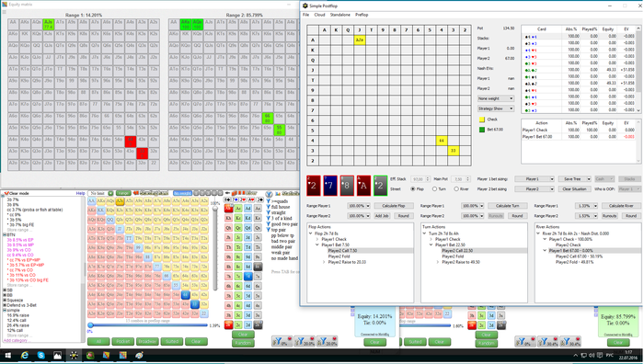Screen dimensions: 644x364
Task: Click the horizontal range percentage slider handle
Action: point(91,325)
